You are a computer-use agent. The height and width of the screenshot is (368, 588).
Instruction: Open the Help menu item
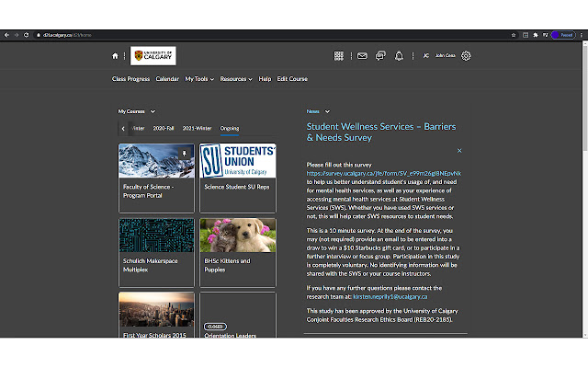tap(265, 79)
